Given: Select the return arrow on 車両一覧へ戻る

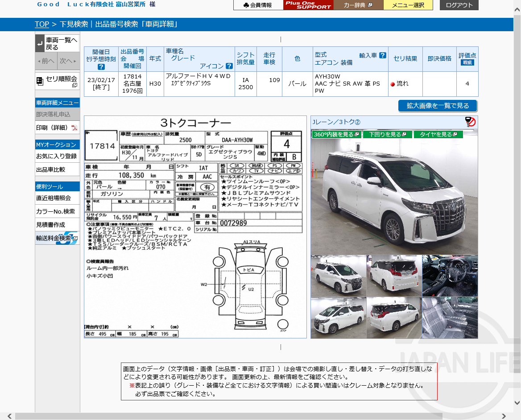Looking at the screenshot, I should (39, 42).
